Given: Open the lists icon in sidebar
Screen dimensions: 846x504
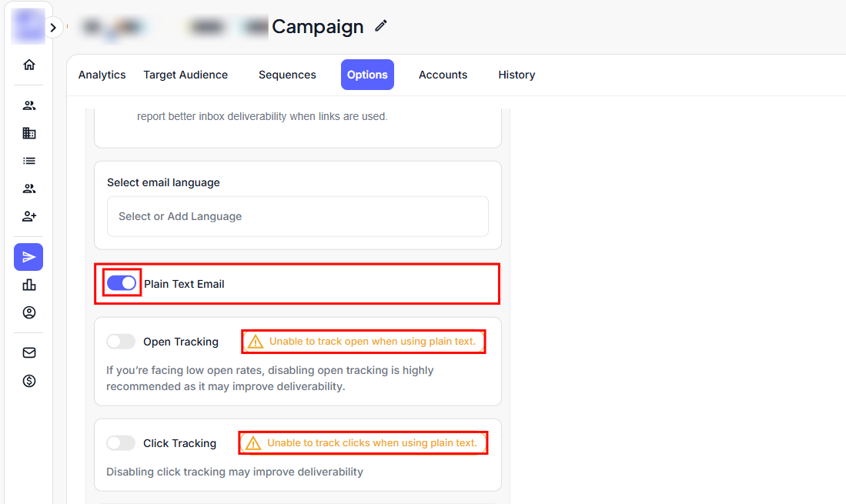Looking at the screenshot, I should point(29,161).
